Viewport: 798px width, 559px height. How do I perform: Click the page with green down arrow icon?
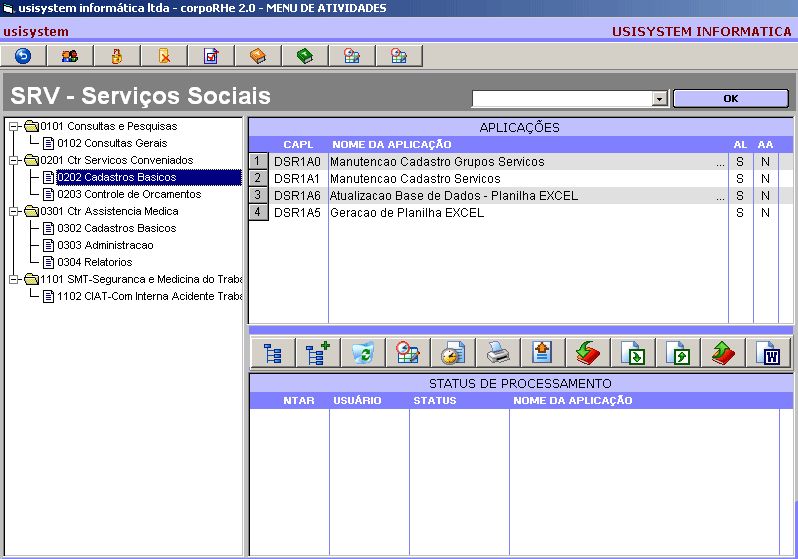[x=633, y=352]
